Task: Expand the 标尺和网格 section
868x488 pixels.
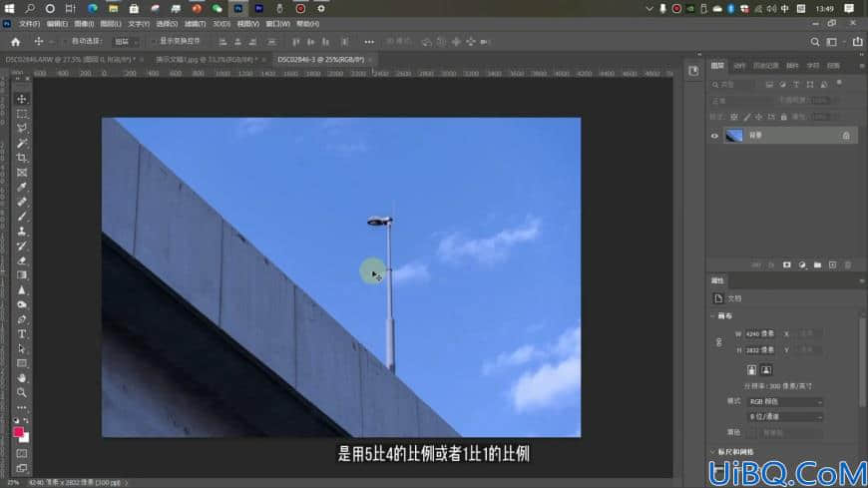Action: [x=713, y=452]
